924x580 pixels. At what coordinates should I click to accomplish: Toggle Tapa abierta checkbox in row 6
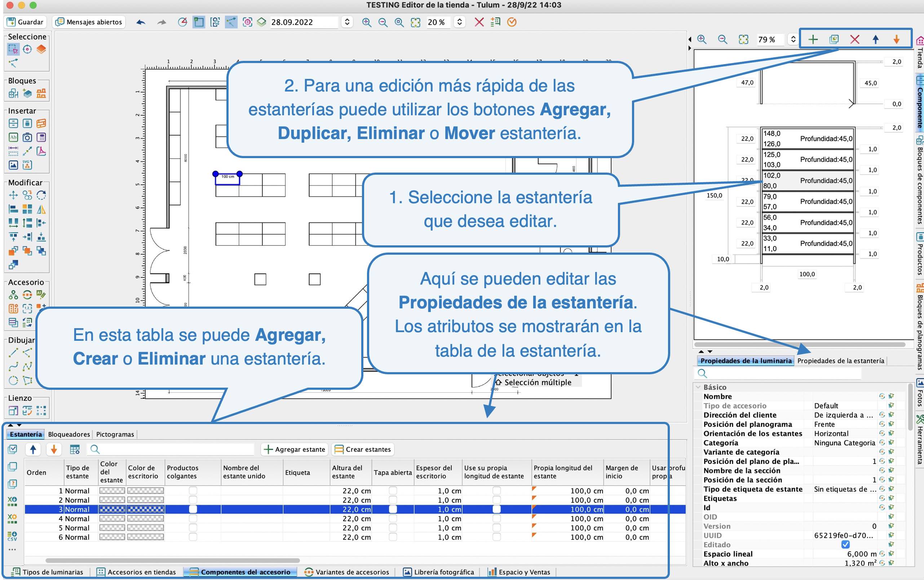393,537
